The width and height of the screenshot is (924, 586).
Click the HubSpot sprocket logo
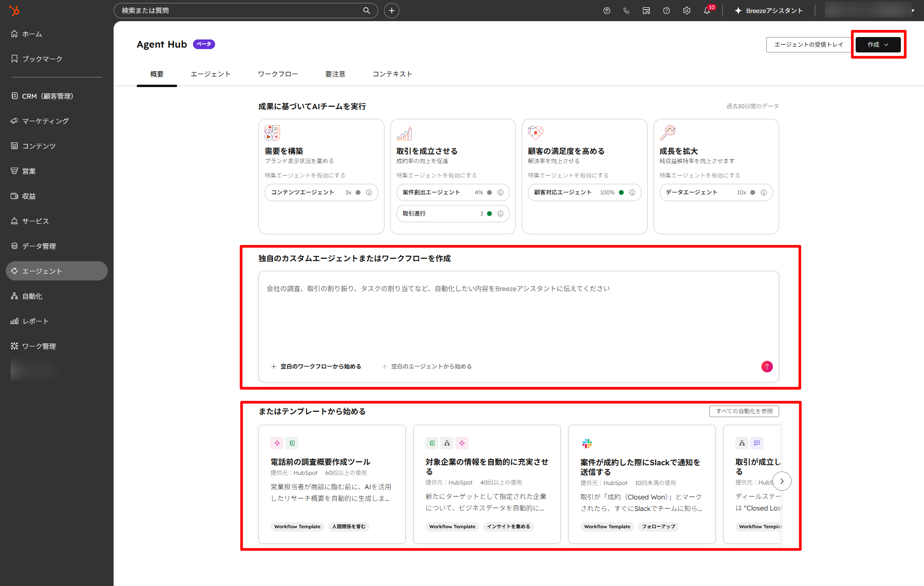click(x=14, y=10)
